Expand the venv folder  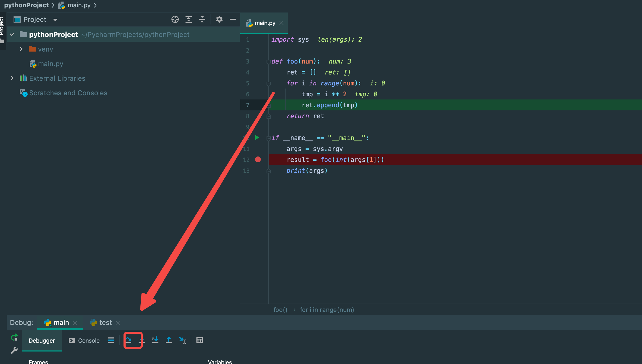pyautogui.click(x=21, y=49)
